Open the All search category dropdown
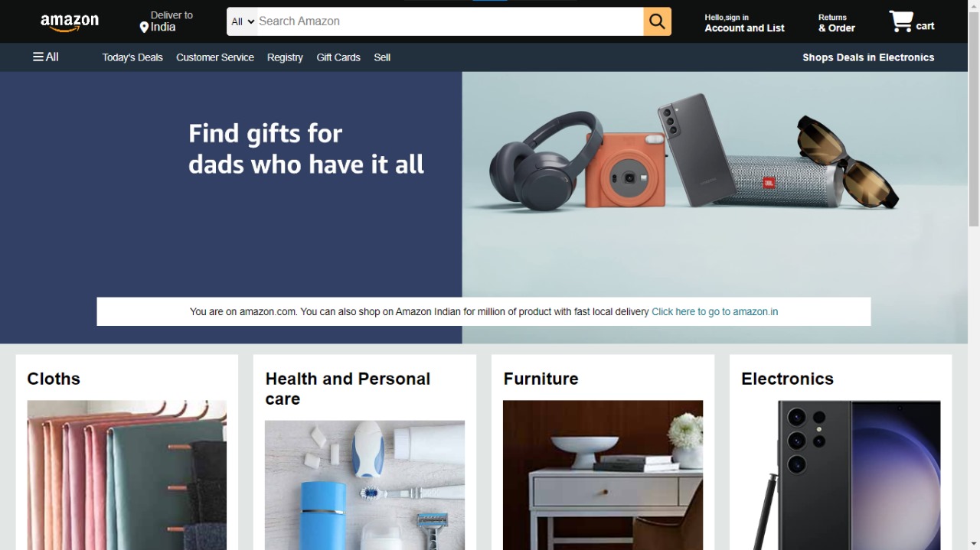The image size is (980, 550). click(243, 21)
